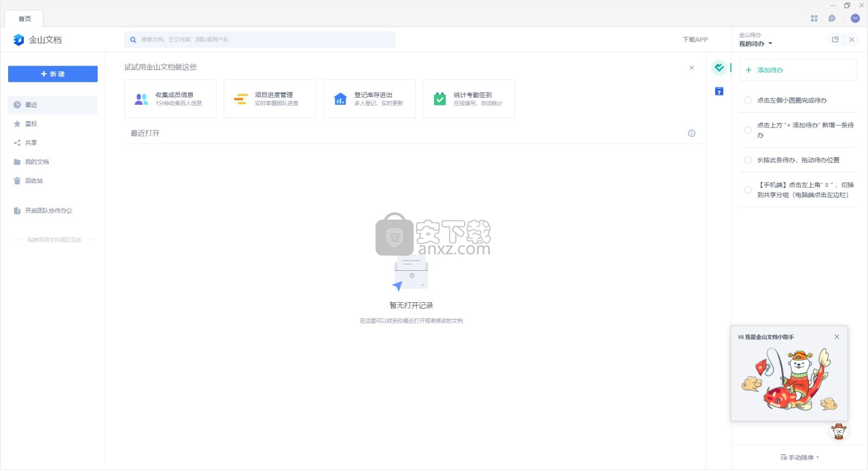Pop out the 金山待办 panel
The width and height of the screenshot is (868, 470).
[835, 40]
